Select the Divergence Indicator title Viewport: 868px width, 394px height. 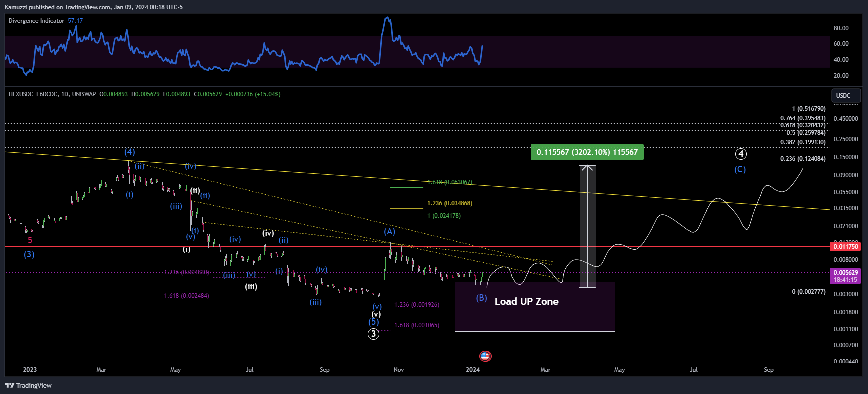point(36,21)
